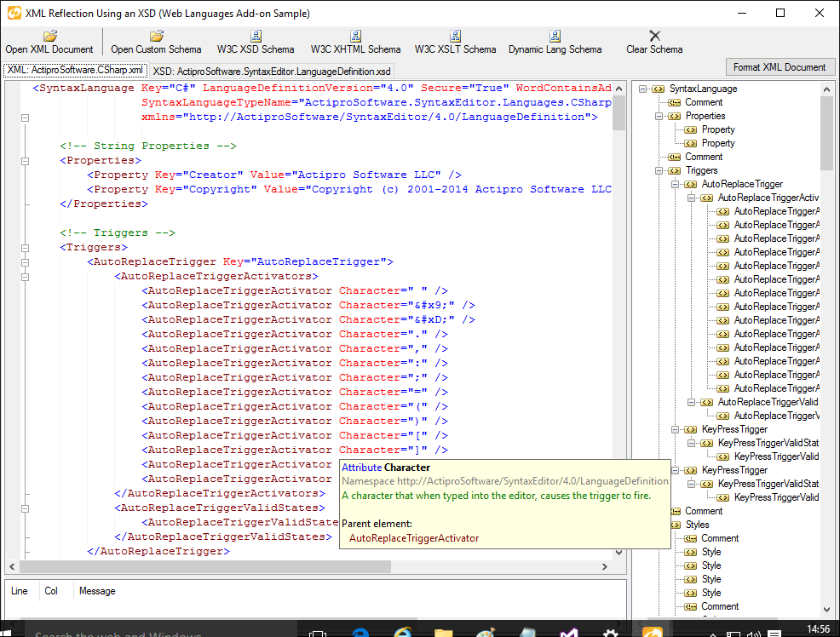Fold the <AutoReplaceTrigger Key> element in margin
840x637 pixels.
26,262
